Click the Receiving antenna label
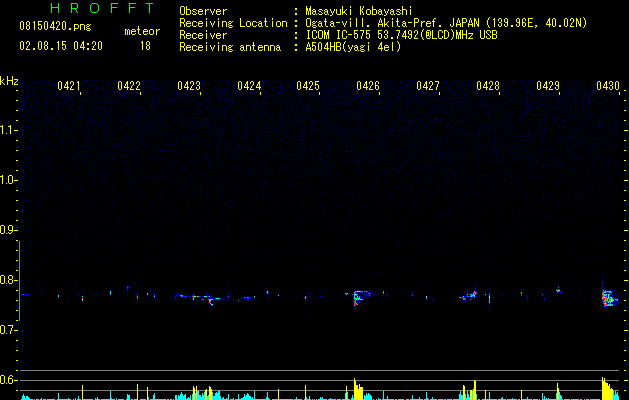 point(230,47)
